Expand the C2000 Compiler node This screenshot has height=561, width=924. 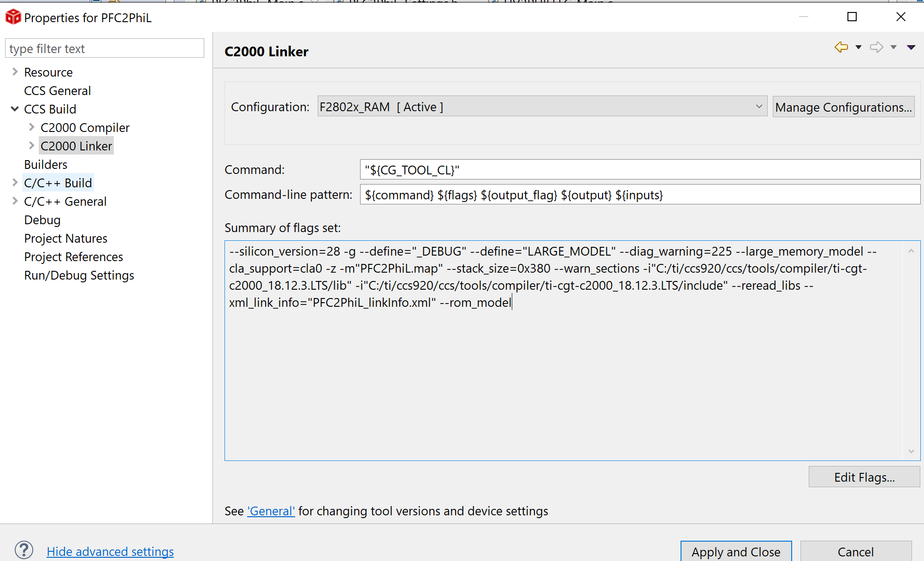(31, 127)
